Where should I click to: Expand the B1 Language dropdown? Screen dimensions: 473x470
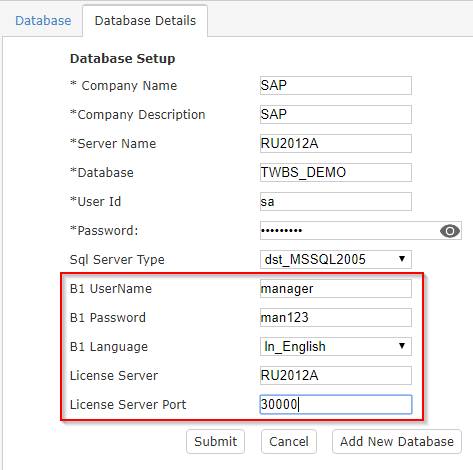point(336,347)
